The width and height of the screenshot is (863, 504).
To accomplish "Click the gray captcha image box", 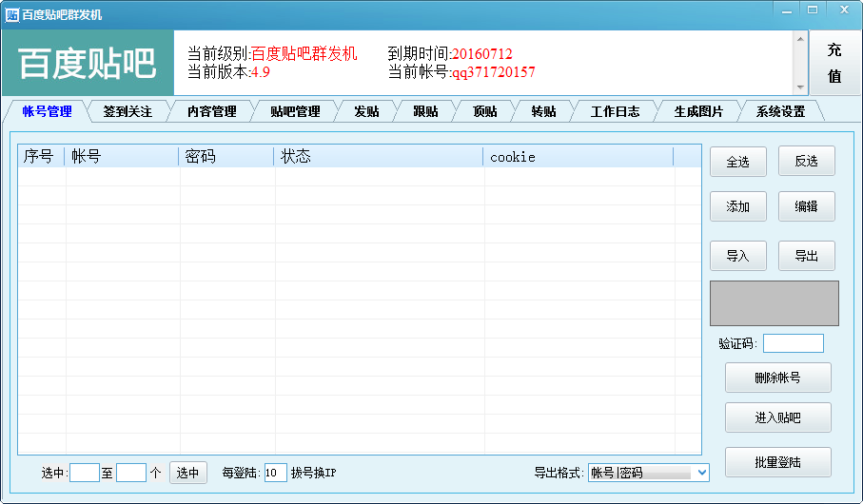I will (x=775, y=303).
